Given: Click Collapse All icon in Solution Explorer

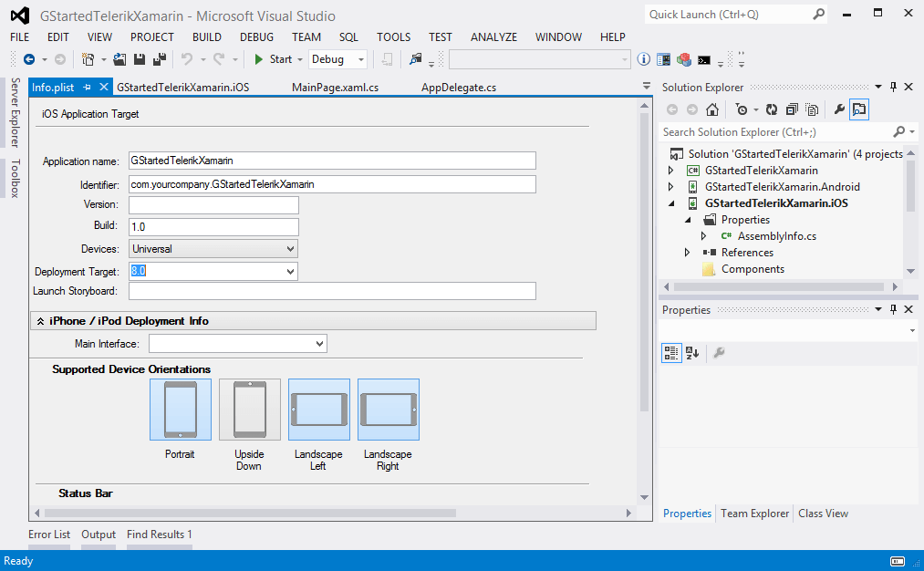Looking at the screenshot, I should (791, 109).
